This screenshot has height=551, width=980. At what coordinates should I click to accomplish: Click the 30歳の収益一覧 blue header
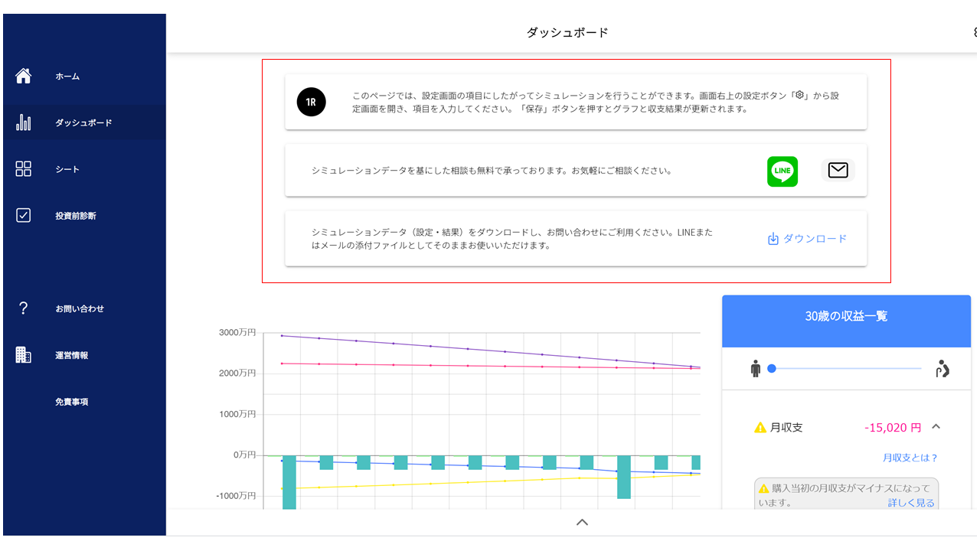tap(846, 316)
